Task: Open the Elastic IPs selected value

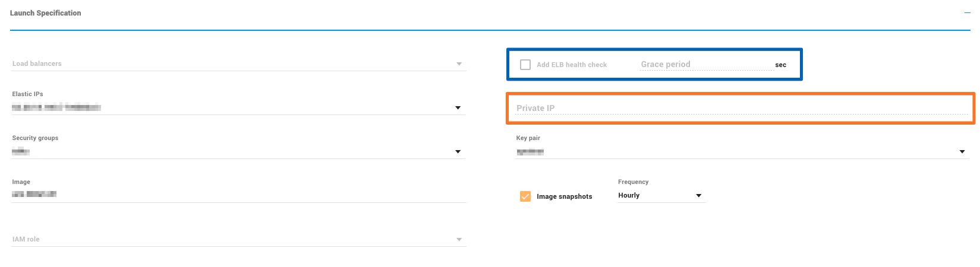Action: point(56,107)
